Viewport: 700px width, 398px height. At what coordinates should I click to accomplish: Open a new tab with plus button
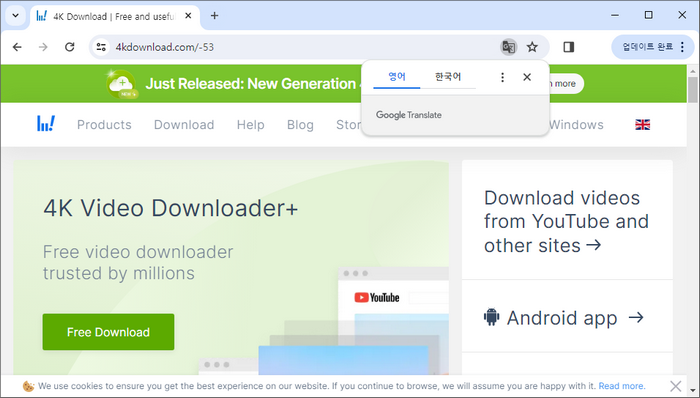pos(214,16)
